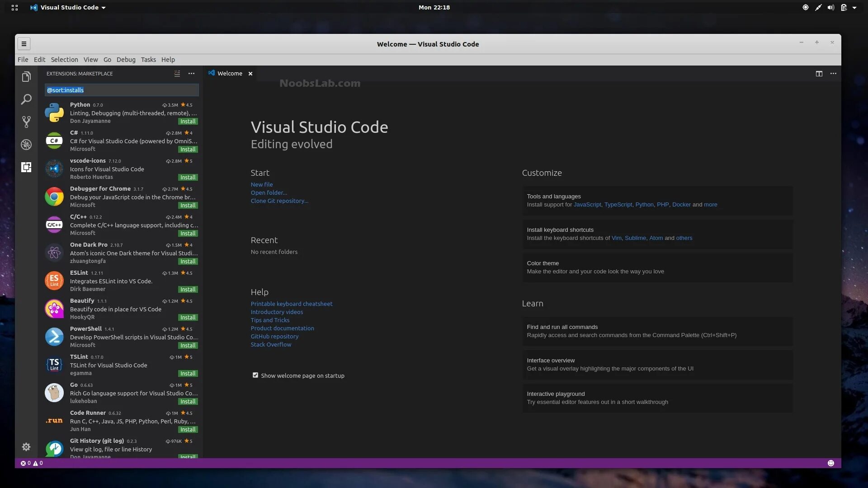Expand the extensions panel more actions menu
The height and width of the screenshot is (488, 868).
click(x=192, y=74)
